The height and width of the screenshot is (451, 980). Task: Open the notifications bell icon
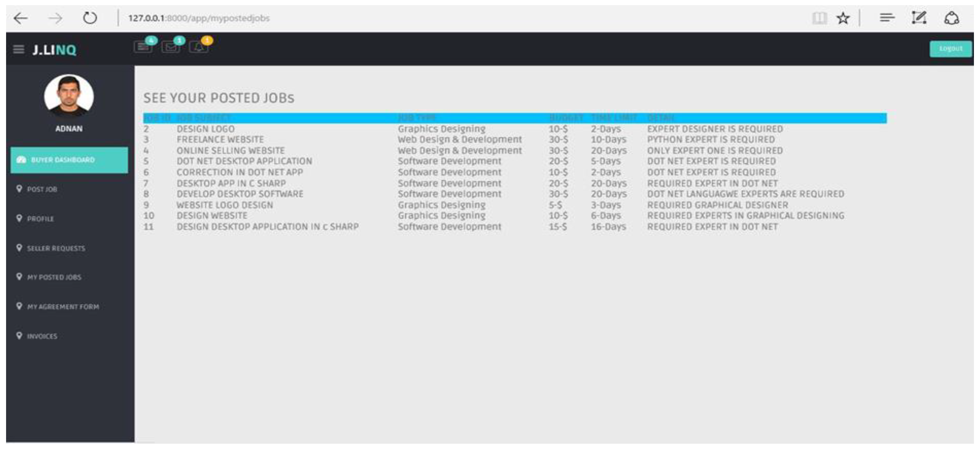[x=198, y=47]
